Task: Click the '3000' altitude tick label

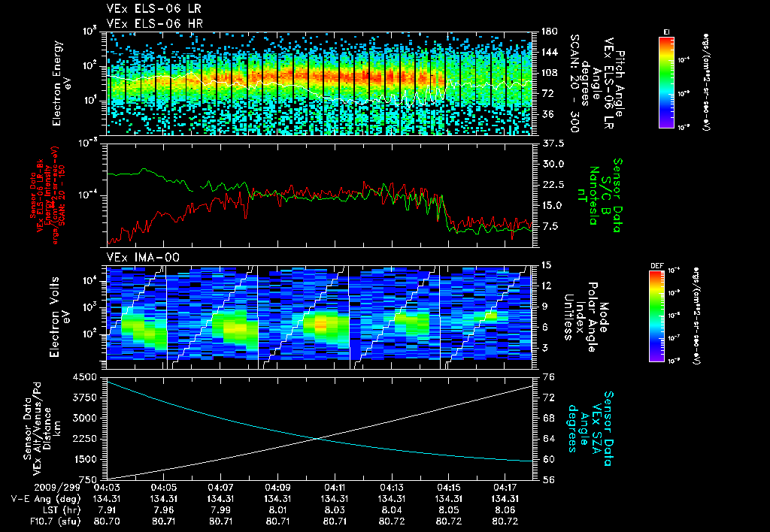Action: [84, 419]
